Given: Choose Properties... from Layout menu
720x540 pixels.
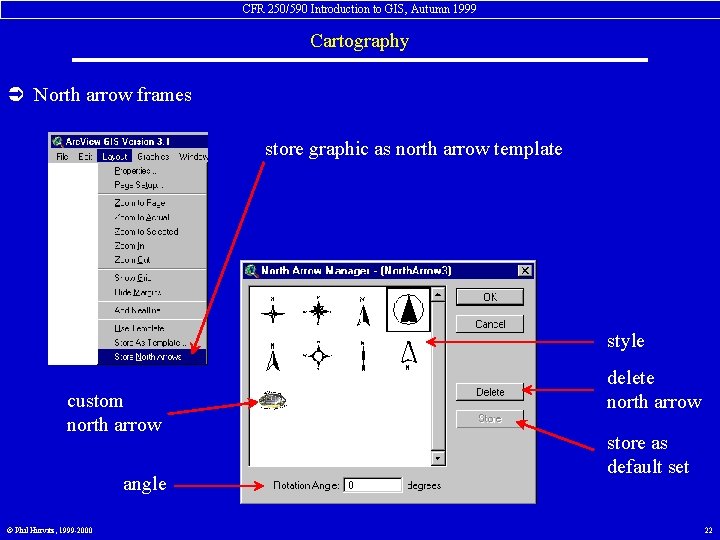Looking at the screenshot, I should click(x=152, y=171).
